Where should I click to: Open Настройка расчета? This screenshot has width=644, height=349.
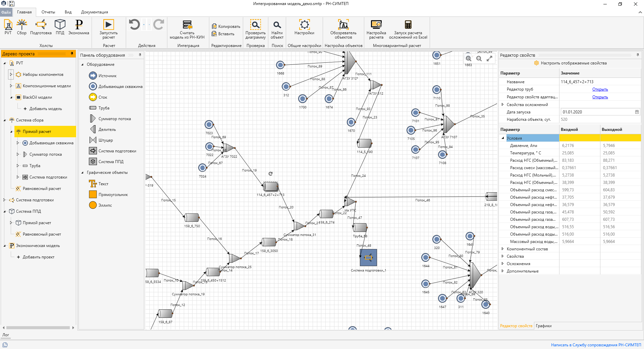[x=376, y=29]
